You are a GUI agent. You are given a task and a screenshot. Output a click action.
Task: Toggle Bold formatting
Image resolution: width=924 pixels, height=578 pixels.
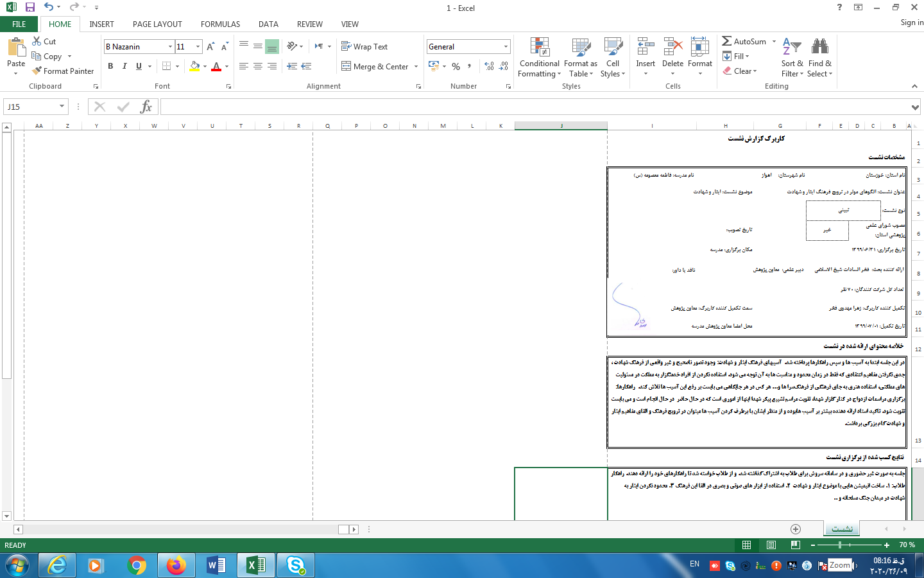[110, 66]
